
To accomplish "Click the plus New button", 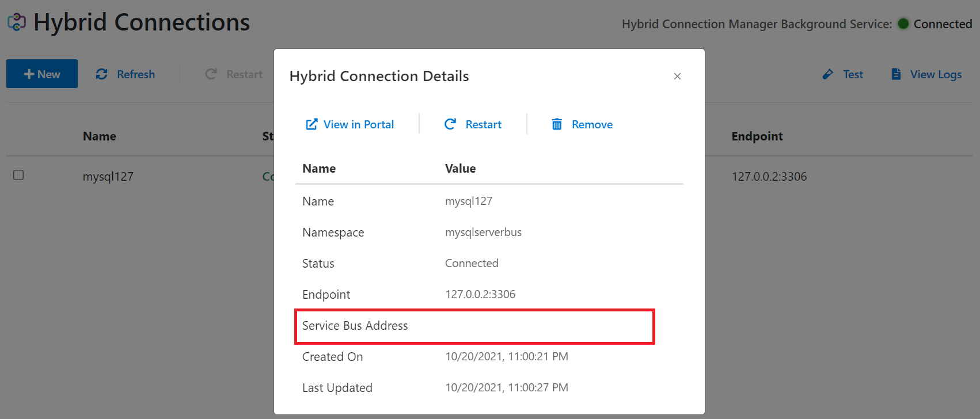I will click(42, 74).
